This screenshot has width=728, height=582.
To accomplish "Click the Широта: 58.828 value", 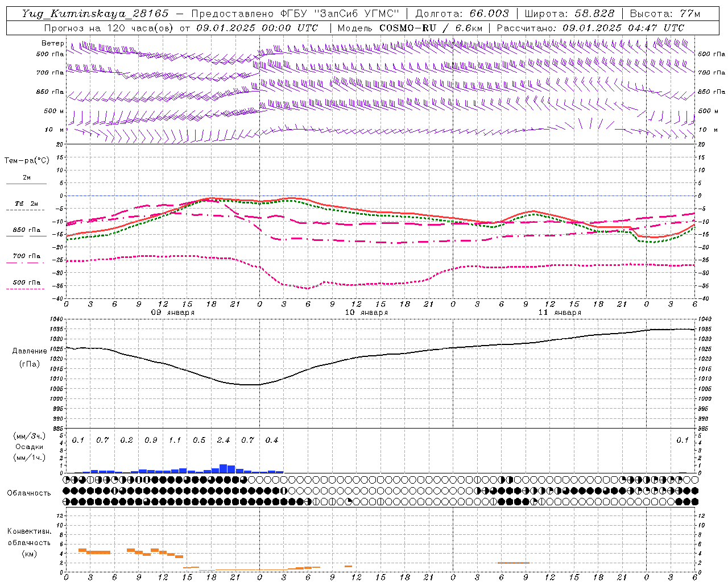I will pyautogui.click(x=569, y=14).
